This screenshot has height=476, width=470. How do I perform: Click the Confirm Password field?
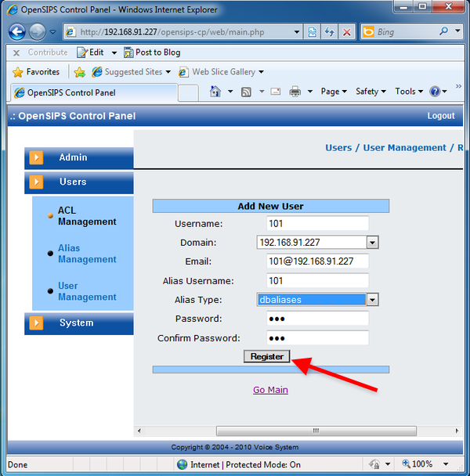coord(318,338)
